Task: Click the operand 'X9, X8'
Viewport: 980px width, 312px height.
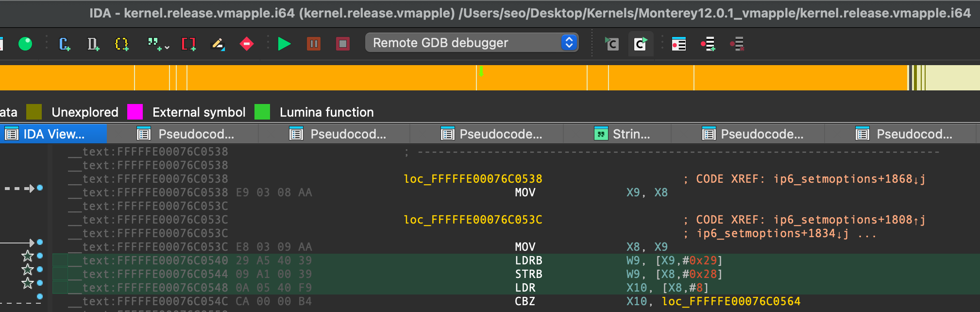Action: coord(647,192)
